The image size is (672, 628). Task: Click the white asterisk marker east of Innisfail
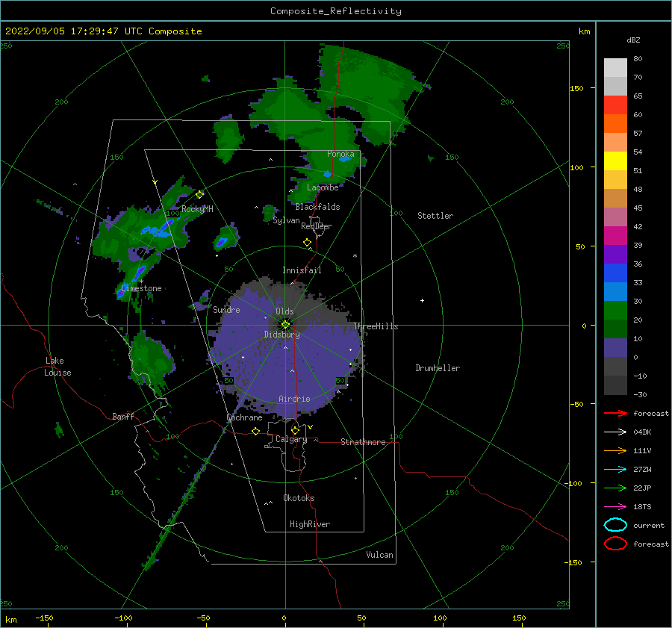click(355, 256)
